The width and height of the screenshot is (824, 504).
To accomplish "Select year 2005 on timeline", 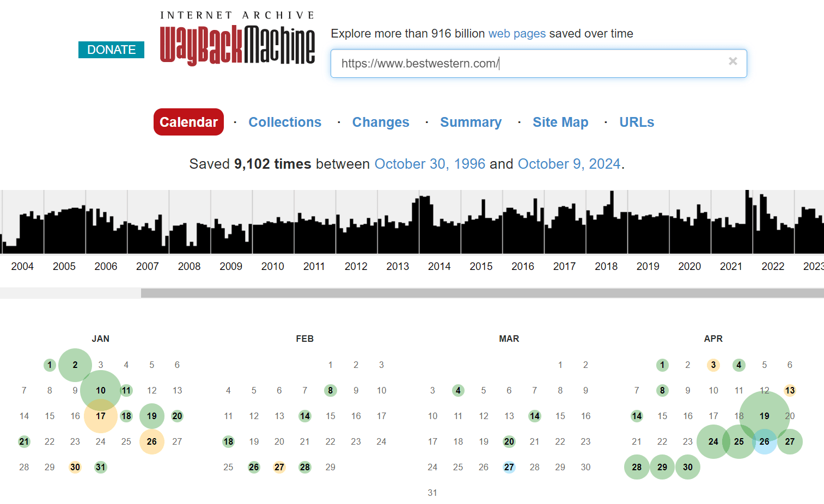I will coord(64,266).
